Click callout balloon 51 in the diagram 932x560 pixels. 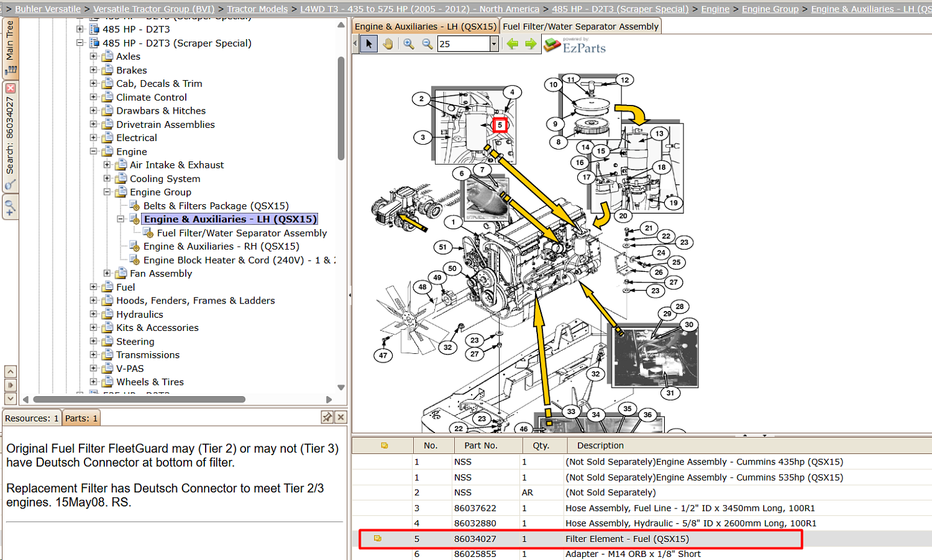click(x=442, y=247)
